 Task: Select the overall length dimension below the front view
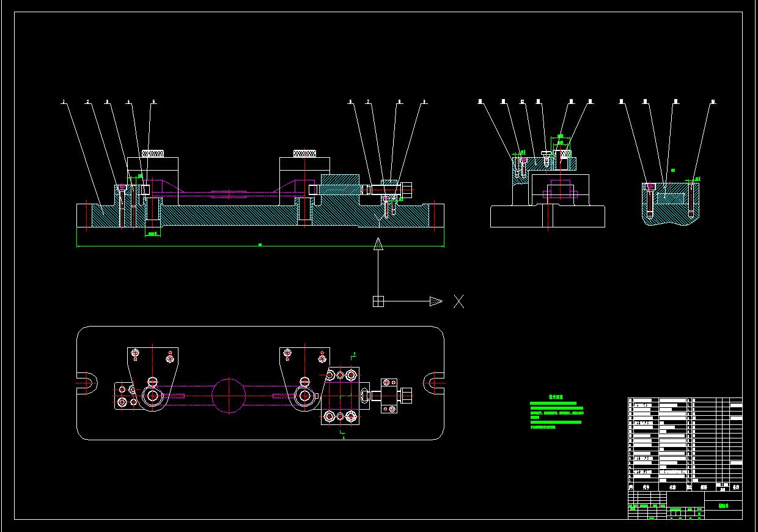point(260,245)
